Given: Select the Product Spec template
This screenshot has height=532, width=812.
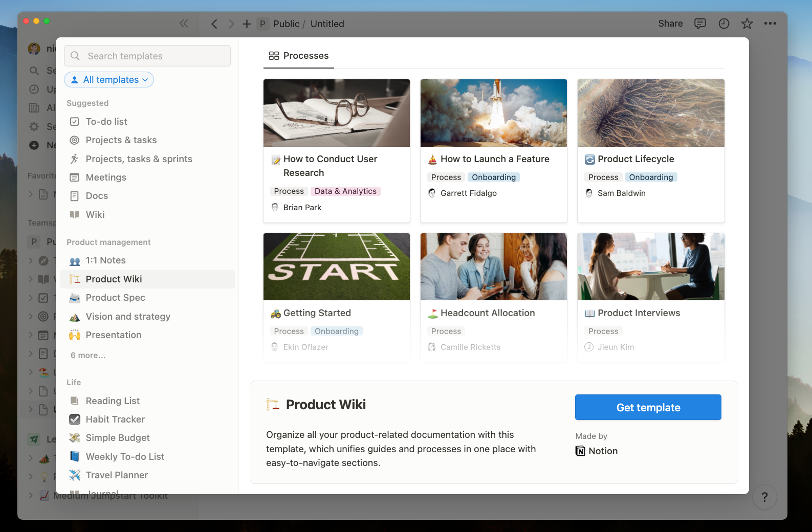Looking at the screenshot, I should (147, 298).
